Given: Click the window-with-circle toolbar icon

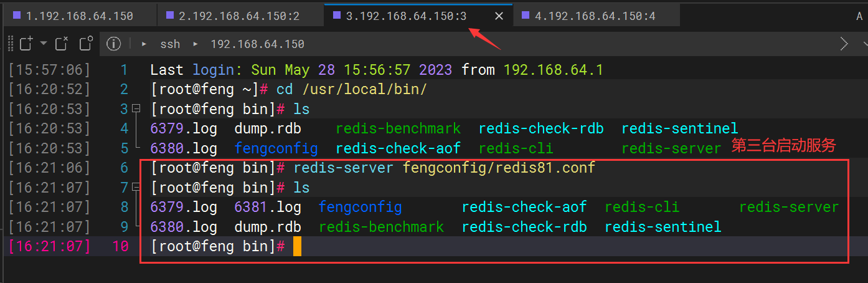Looking at the screenshot, I should tap(86, 44).
